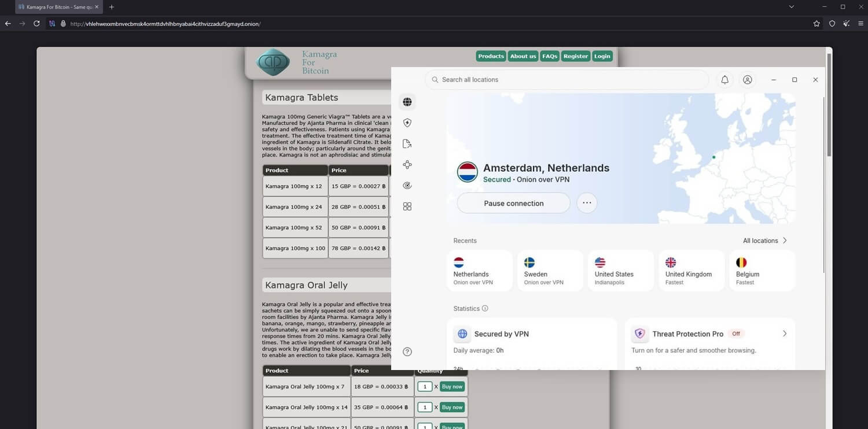The height and width of the screenshot is (429, 868).
Task: Expand the list all tabs chevron
Action: 792,7
